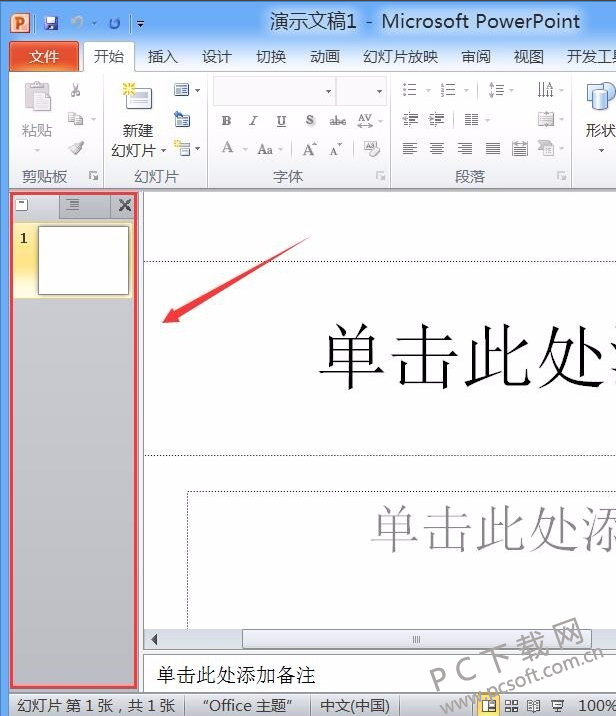Open the 字体 dialog launcher
This screenshot has height=716, width=616.
point(380,176)
